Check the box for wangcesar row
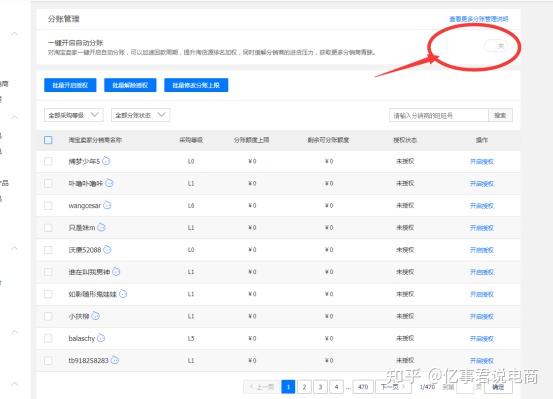Image resolution: width=553 pixels, height=399 pixels. pos(48,205)
